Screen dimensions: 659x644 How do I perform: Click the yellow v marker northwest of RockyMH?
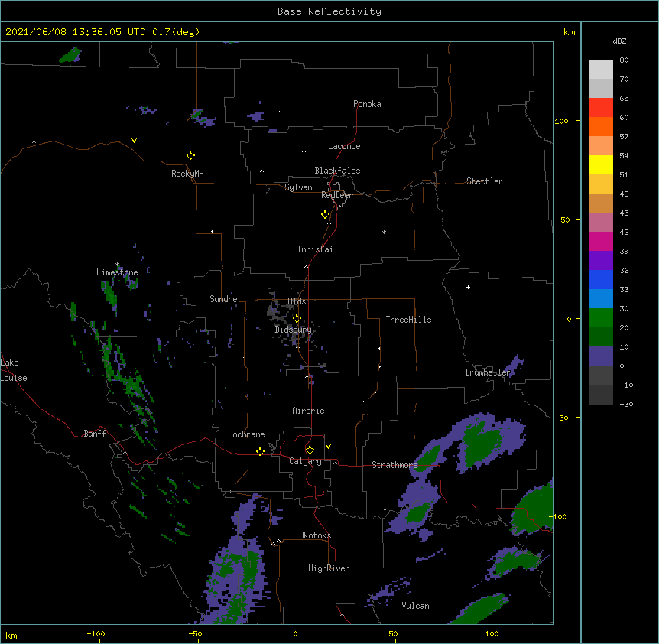click(x=134, y=141)
